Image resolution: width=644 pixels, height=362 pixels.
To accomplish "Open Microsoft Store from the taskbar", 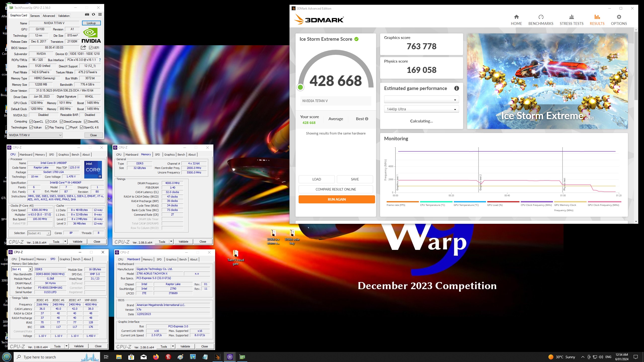I will (x=131, y=357).
